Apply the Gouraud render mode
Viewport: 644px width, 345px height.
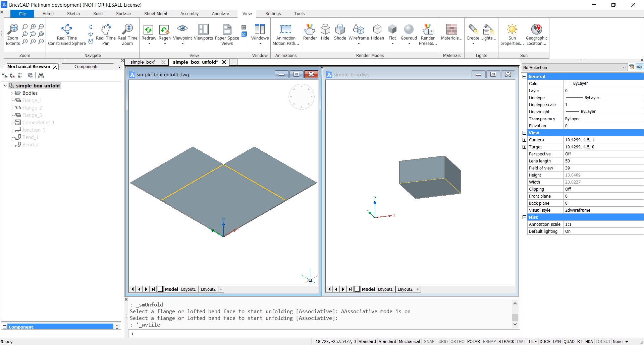(x=409, y=29)
